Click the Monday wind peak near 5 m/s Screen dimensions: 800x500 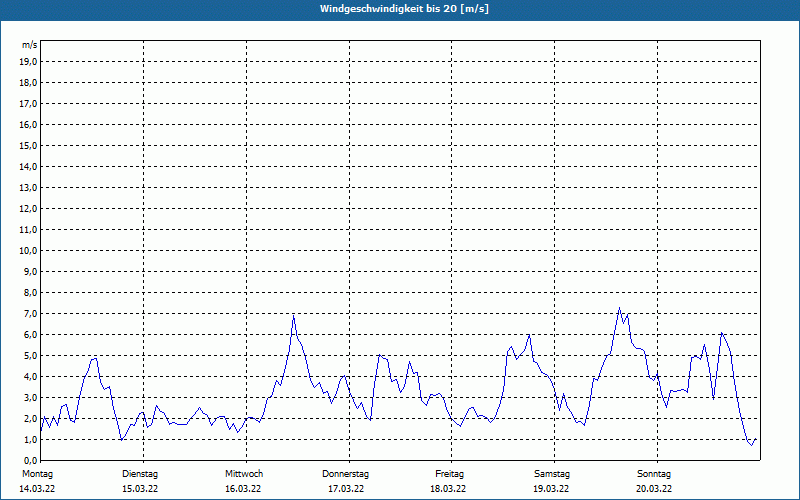pos(94,358)
